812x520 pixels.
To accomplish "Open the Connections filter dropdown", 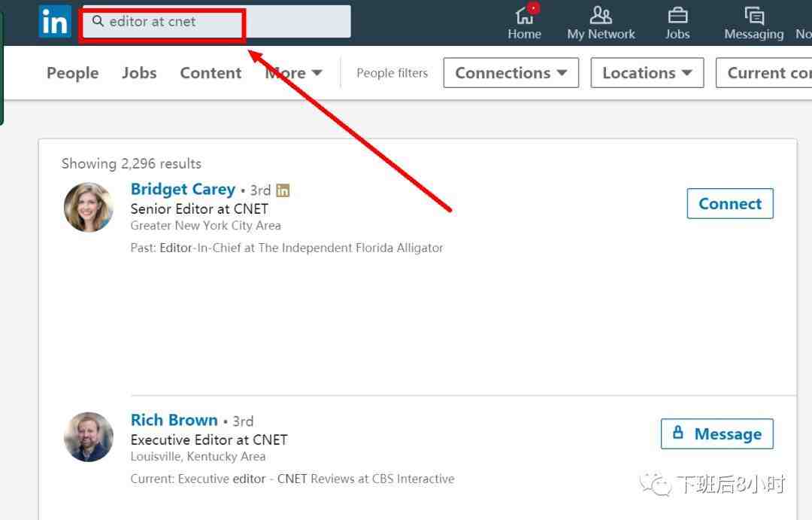I will pyautogui.click(x=511, y=72).
